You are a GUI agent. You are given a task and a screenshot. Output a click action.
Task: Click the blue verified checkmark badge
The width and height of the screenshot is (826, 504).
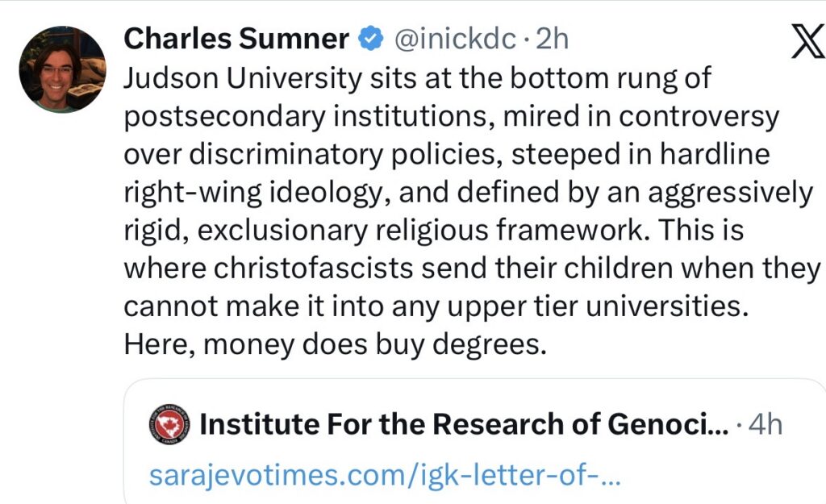pos(370,38)
